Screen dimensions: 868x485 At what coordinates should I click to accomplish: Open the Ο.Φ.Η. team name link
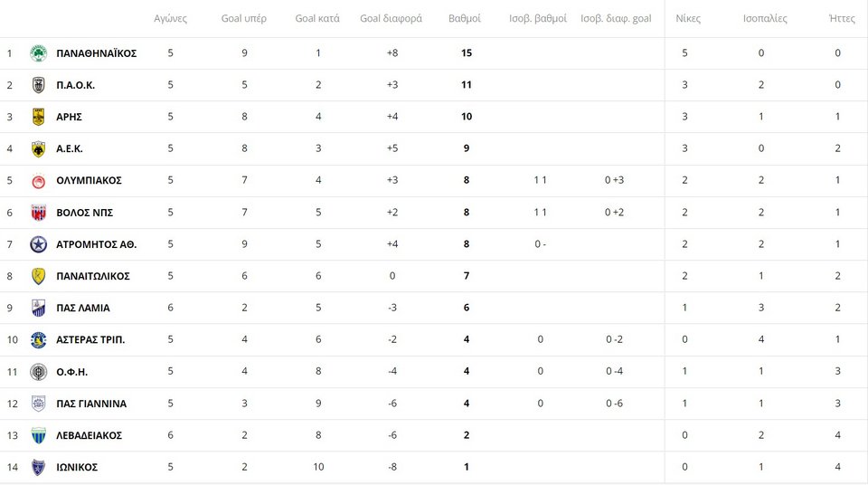(72, 372)
